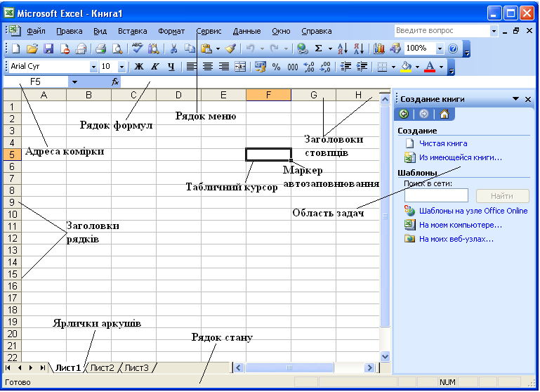This screenshot has height=392, width=540.
Task: Open the AutoSum functions dropdown arrow
Action: coord(330,48)
